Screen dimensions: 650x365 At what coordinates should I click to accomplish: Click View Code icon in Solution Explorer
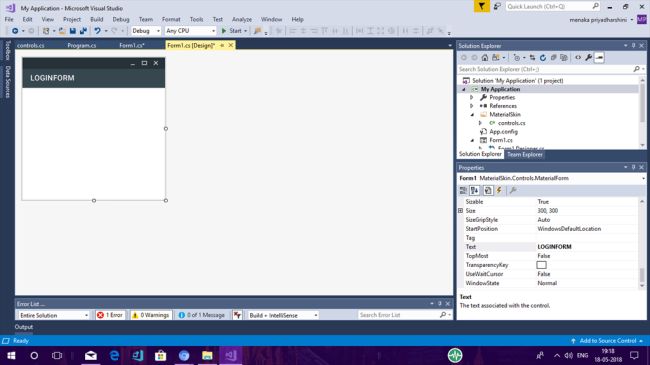[x=578, y=58]
